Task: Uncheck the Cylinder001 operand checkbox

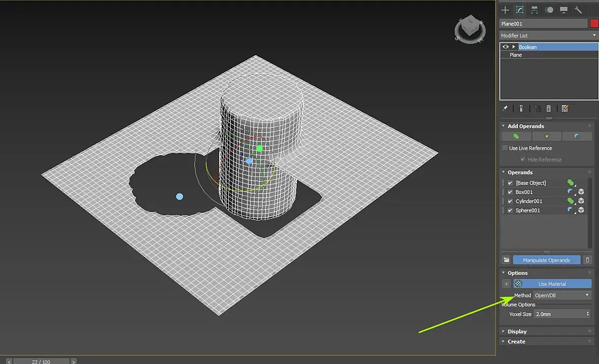Action: point(510,201)
